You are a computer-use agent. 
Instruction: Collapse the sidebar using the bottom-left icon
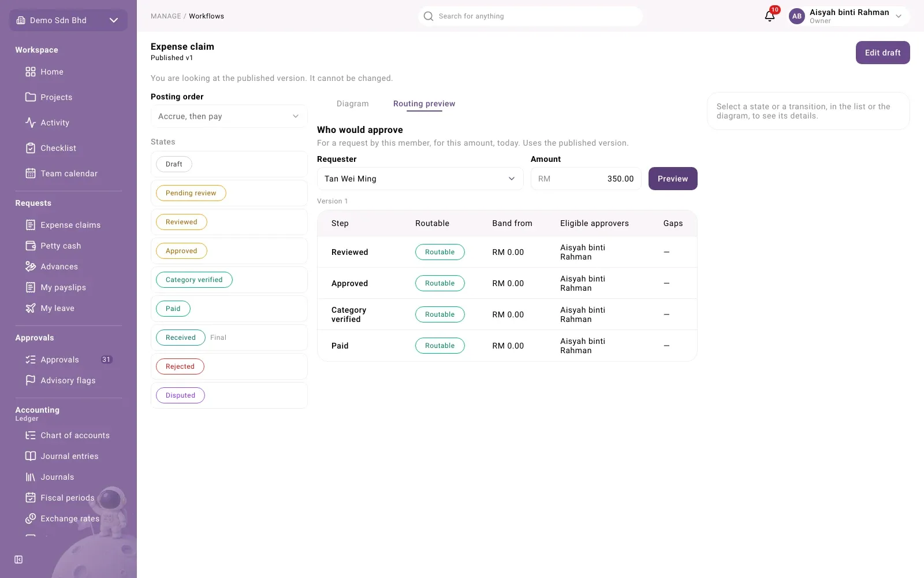[18, 560]
